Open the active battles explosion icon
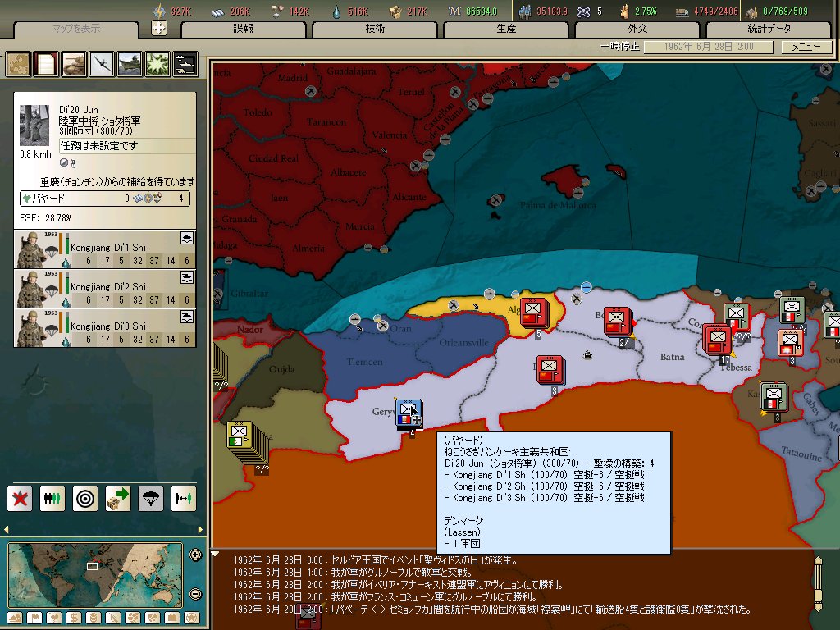 point(157,64)
